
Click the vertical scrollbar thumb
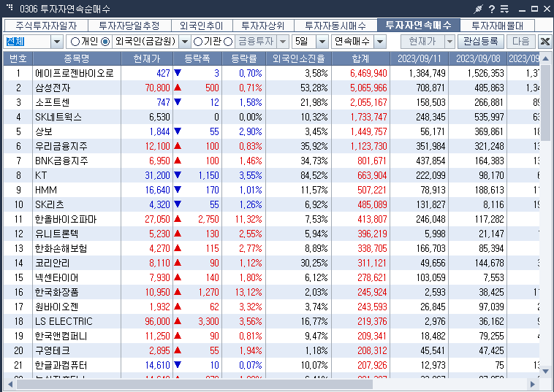pos(545,102)
